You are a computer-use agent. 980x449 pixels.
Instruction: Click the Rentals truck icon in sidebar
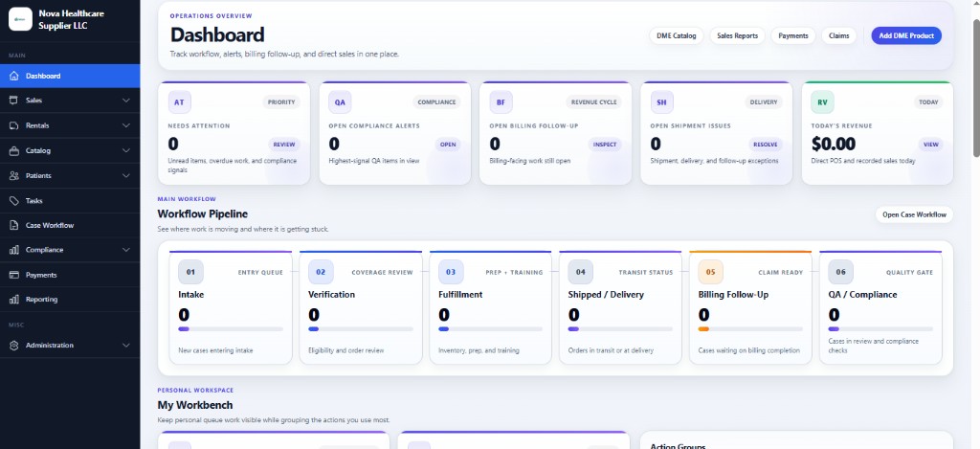(x=14, y=125)
